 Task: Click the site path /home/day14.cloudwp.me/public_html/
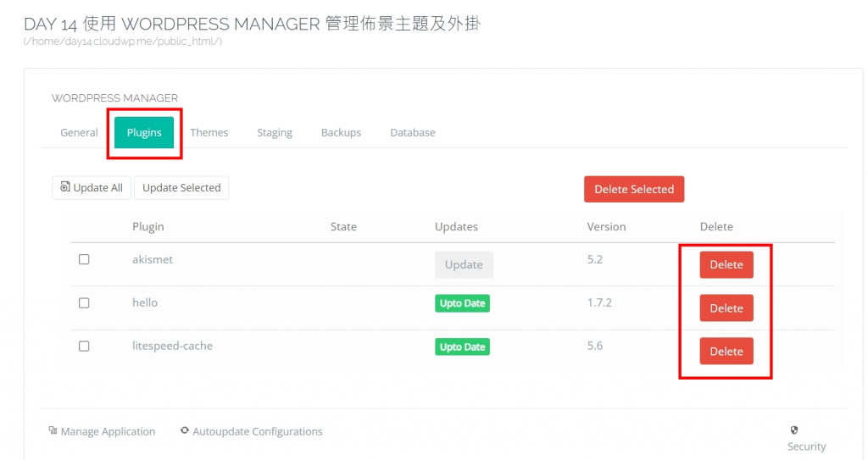(x=122, y=41)
